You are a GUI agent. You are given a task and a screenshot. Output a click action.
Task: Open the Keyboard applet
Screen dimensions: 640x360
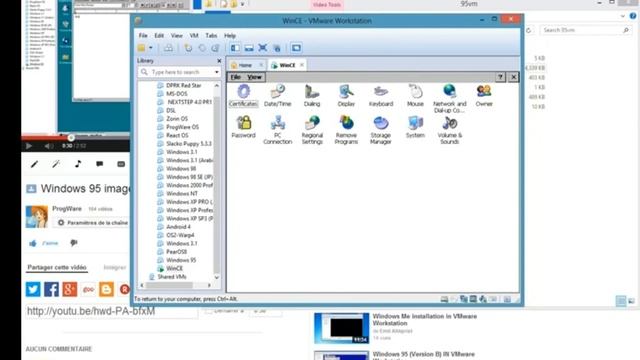(x=381, y=96)
